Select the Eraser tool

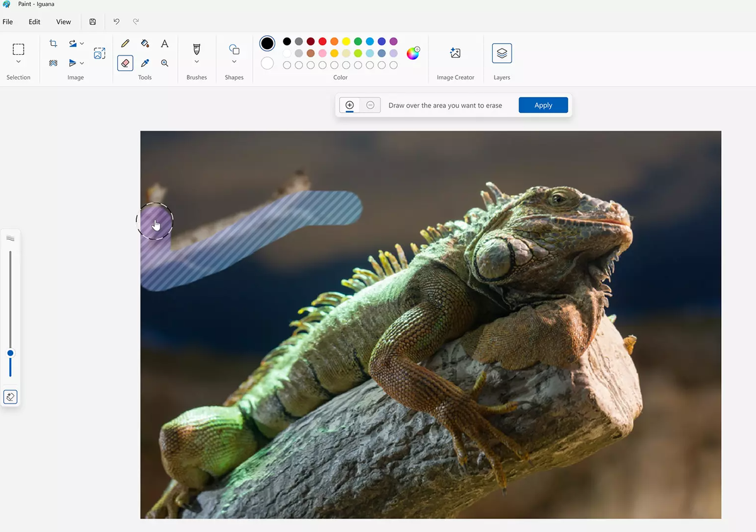125,63
